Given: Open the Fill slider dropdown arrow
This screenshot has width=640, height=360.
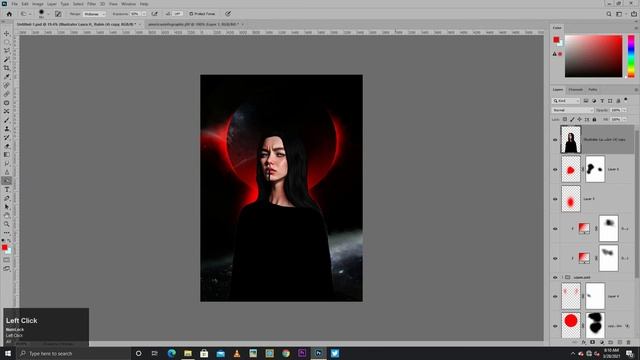Looking at the screenshot, I should click(624, 119).
